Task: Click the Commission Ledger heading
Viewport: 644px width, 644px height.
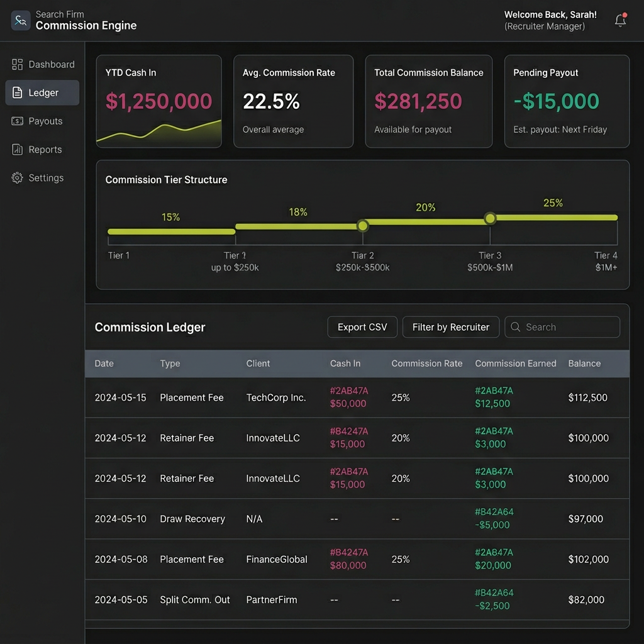Action: [x=150, y=327]
